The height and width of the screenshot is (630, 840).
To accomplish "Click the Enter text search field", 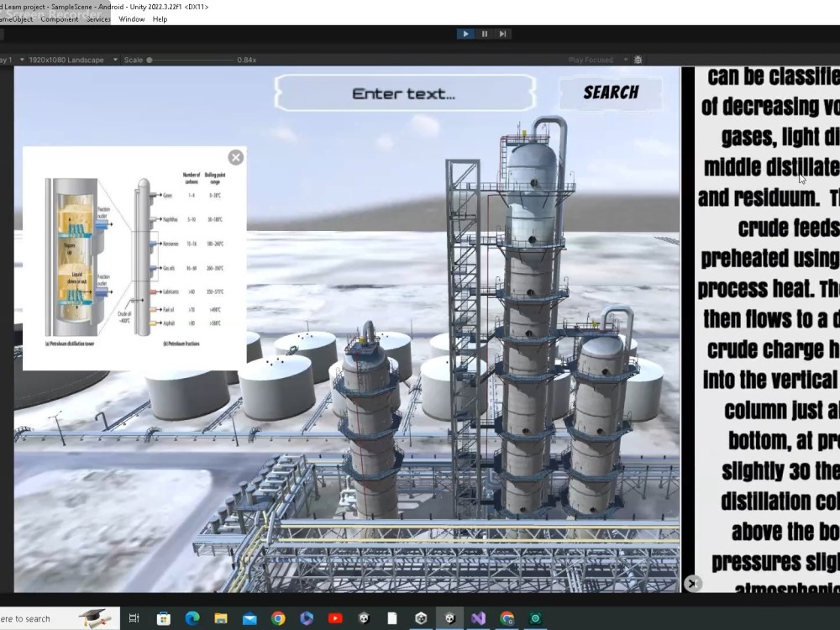I will (407, 92).
